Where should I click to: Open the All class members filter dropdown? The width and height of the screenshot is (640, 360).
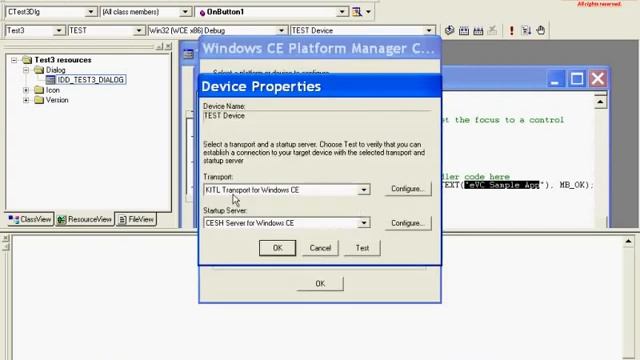(x=185, y=12)
